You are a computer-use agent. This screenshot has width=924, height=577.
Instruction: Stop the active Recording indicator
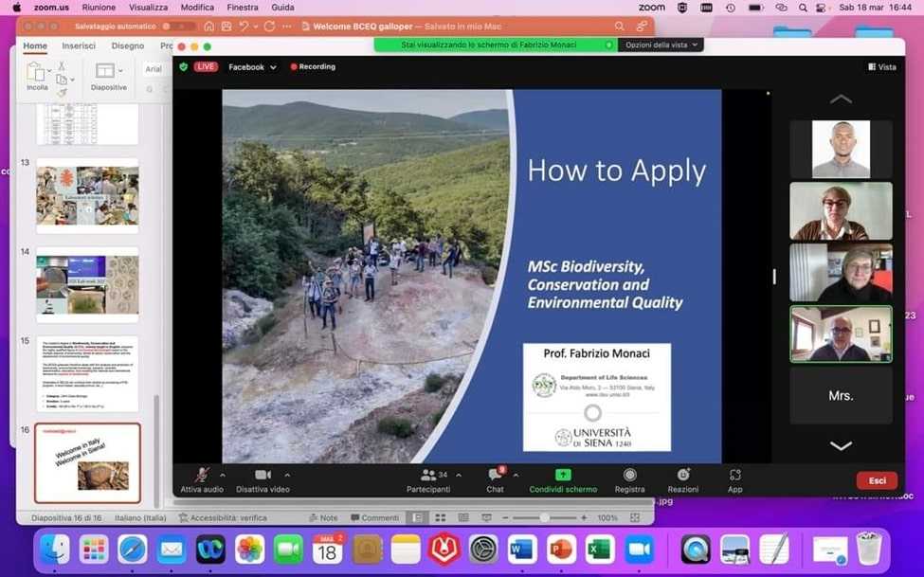pyautogui.click(x=312, y=66)
